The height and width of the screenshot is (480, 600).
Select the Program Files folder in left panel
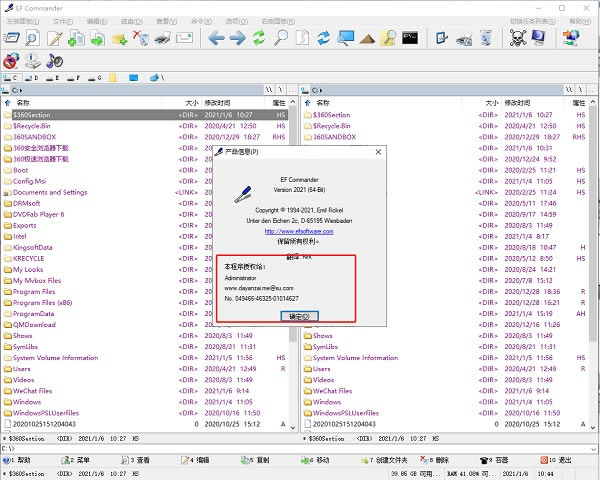(x=35, y=291)
